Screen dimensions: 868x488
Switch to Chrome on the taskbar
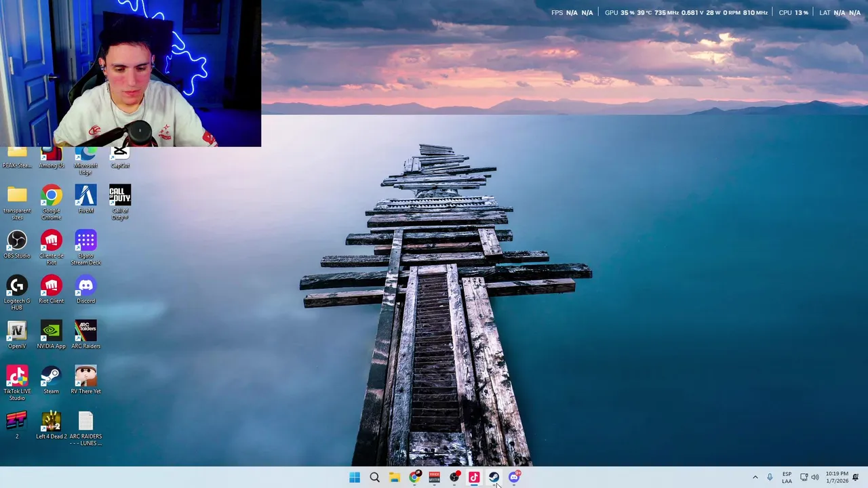(x=414, y=477)
